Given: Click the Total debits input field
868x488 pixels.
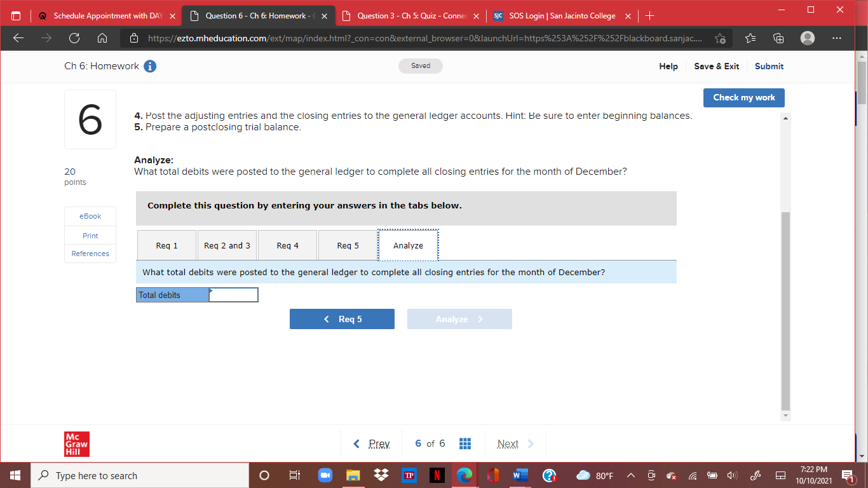Looking at the screenshot, I should click(x=233, y=294).
